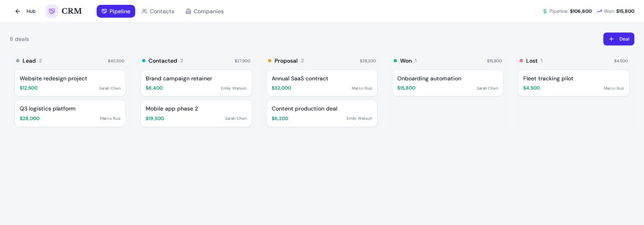The image size is (644, 225).
Task: Open the Onboarding automation deal
Action: pyautogui.click(x=448, y=83)
